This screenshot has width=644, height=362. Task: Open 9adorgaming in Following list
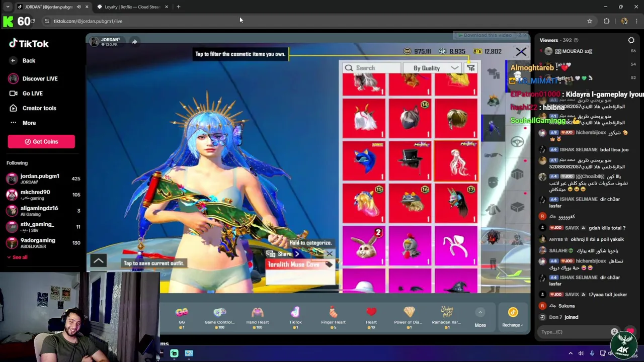43,243
